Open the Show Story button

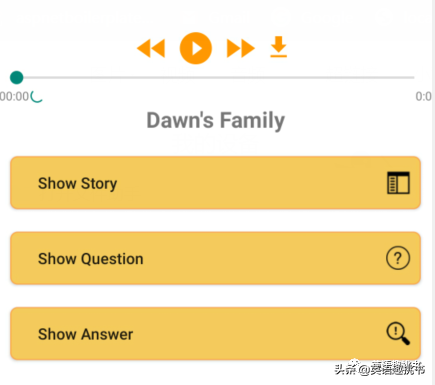tap(215, 183)
